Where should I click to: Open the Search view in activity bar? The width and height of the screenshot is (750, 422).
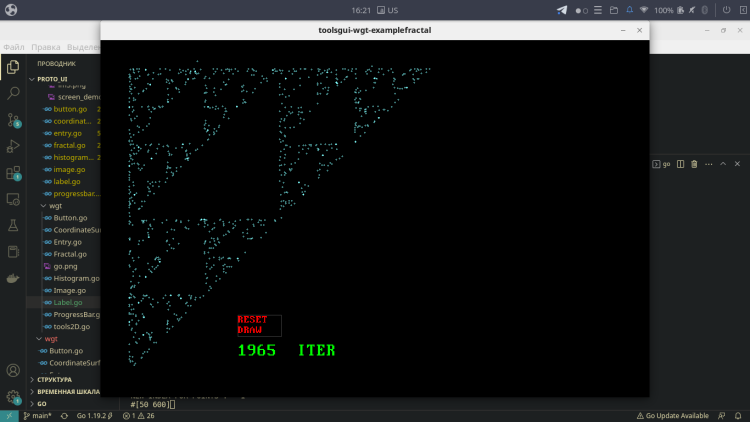coord(13,93)
